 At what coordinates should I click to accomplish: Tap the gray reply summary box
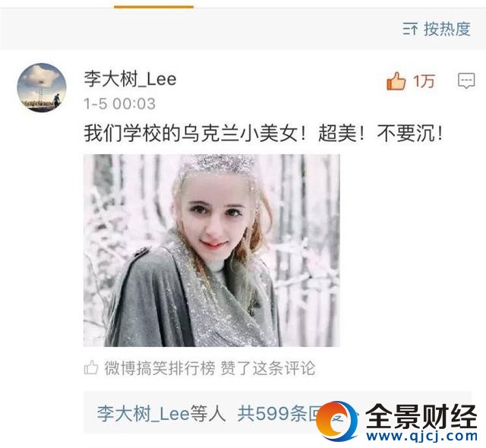click(x=278, y=413)
